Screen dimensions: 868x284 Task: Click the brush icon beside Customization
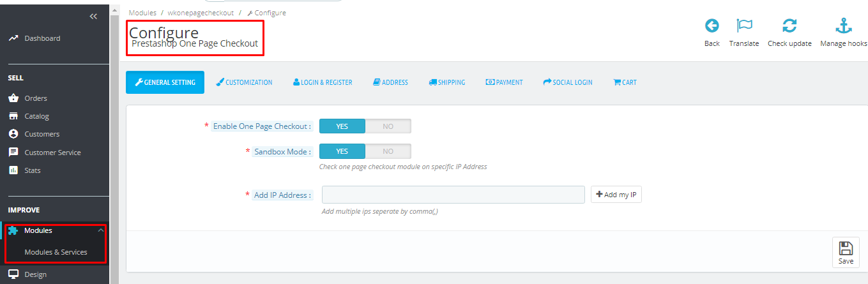220,82
